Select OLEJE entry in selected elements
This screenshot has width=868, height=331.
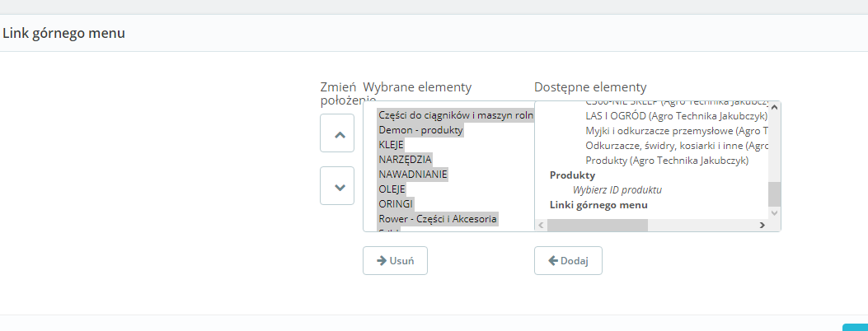pyautogui.click(x=392, y=189)
